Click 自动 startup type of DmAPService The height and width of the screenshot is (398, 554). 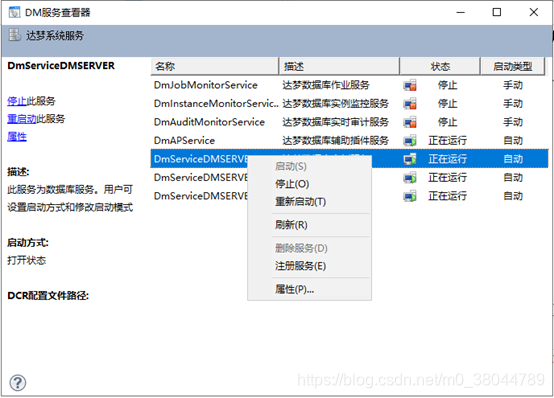coord(513,140)
